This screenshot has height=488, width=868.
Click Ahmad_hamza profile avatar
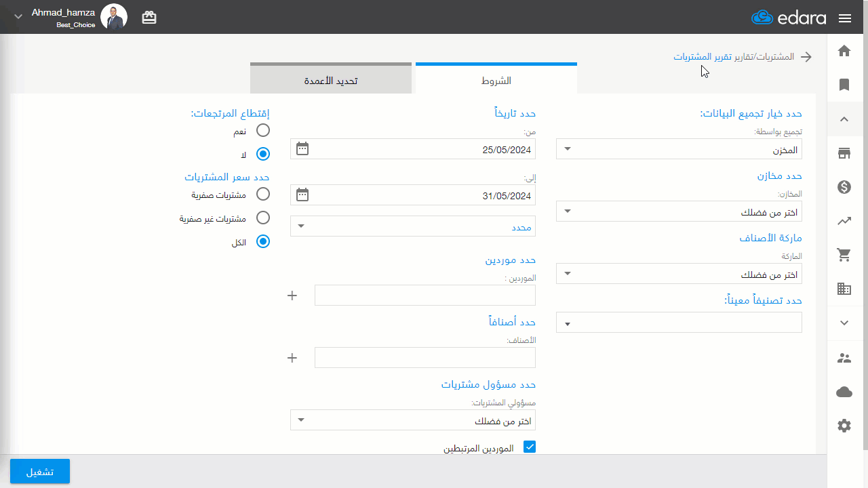(114, 17)
